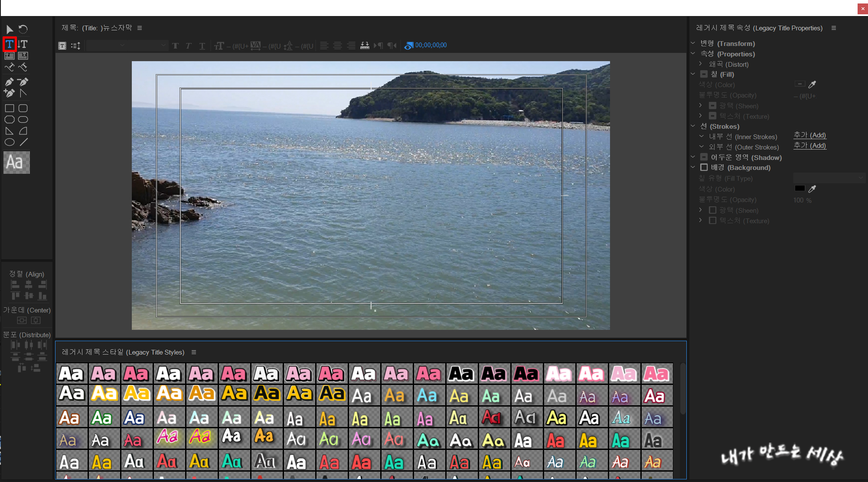The width and height of the screenshot is (868, 482).
Task: Open the Fill Type dropdown
Action: (x=829, y=178)
